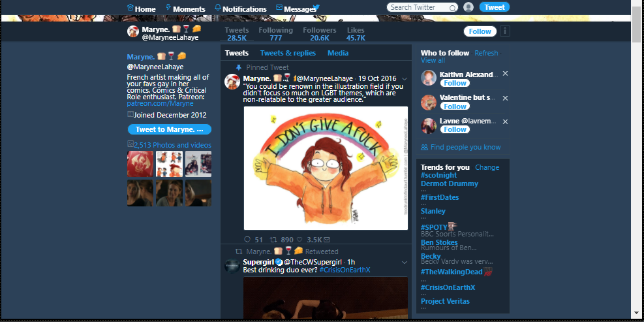Switch to the Tweets & replies tab

[288, 53]
